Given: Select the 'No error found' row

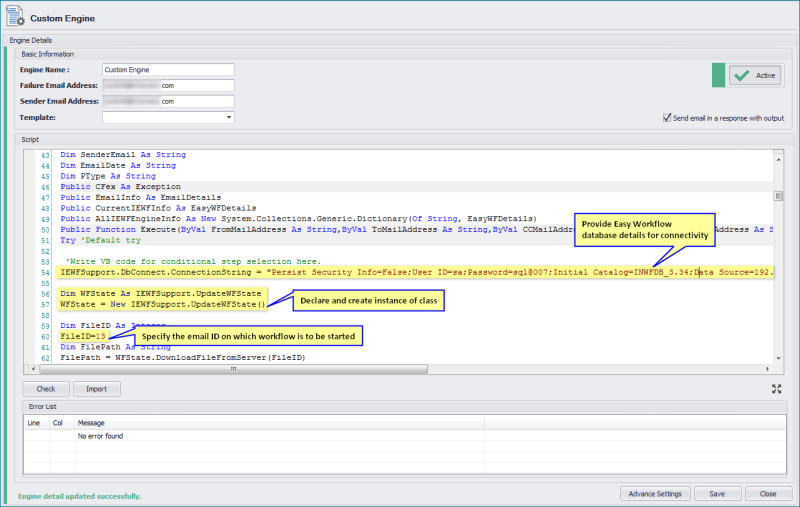Looking at the screenshot, I should (x=100, y=437).
